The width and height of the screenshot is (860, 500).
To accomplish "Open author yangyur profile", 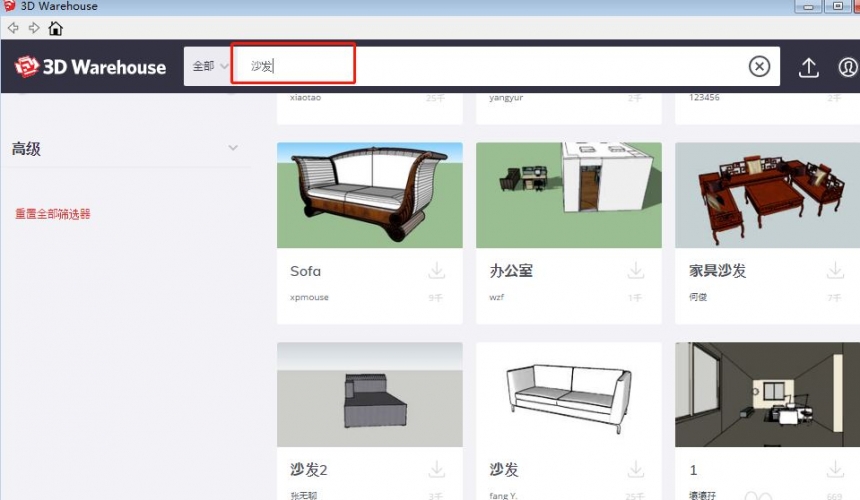I will [506, 98].
